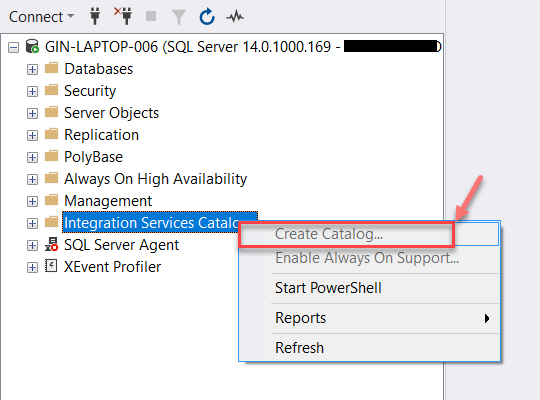The width and height of the screenshot is (540, 400).
Task: Click the Stop square toolbar icon
Action: click(151, 16)
